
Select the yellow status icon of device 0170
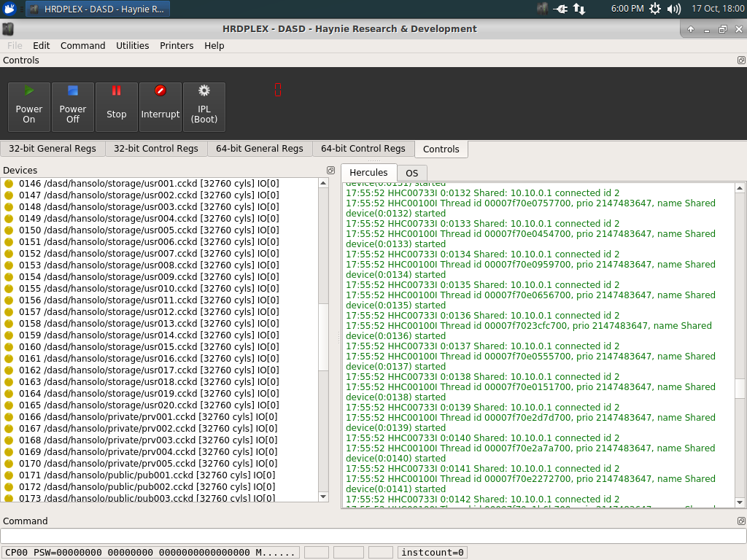pos(9,463)
